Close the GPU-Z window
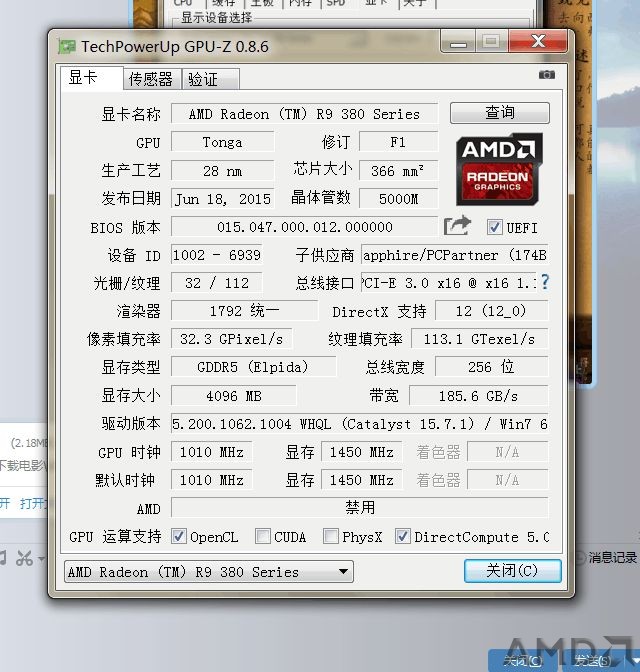This screenshot has width=640, height=672. pyautogui.click(x=538, y=41)
